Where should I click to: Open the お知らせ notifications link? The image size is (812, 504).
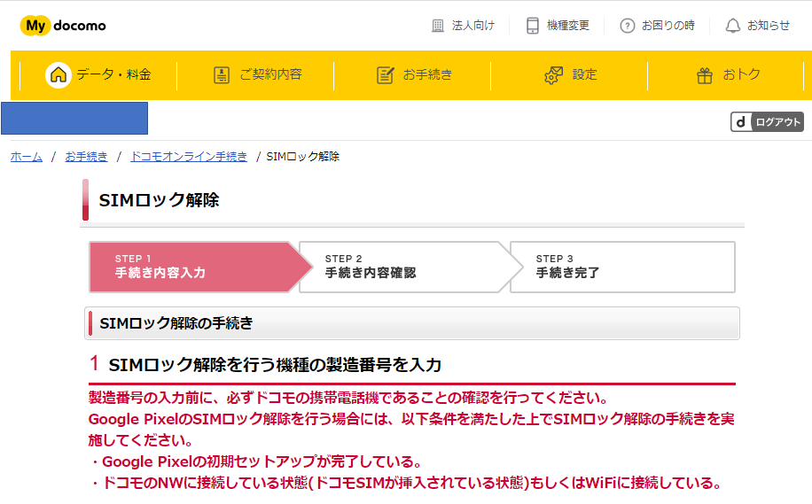pos(768,26)
